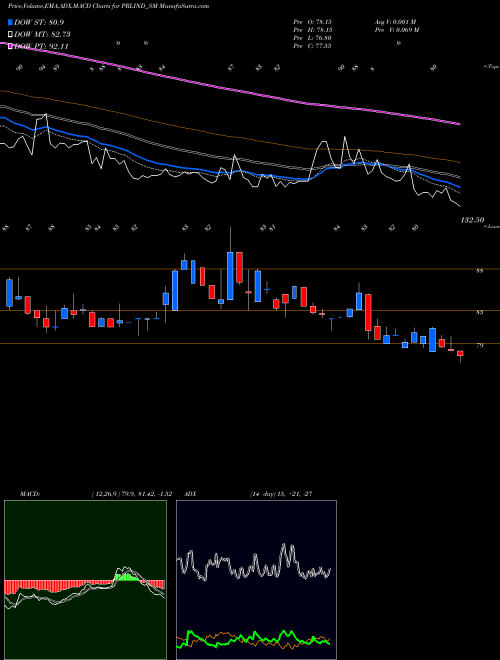Click the white DOW MT legend swatch
This screenshot has height=660, width=500.
click(x=10, y=35)
